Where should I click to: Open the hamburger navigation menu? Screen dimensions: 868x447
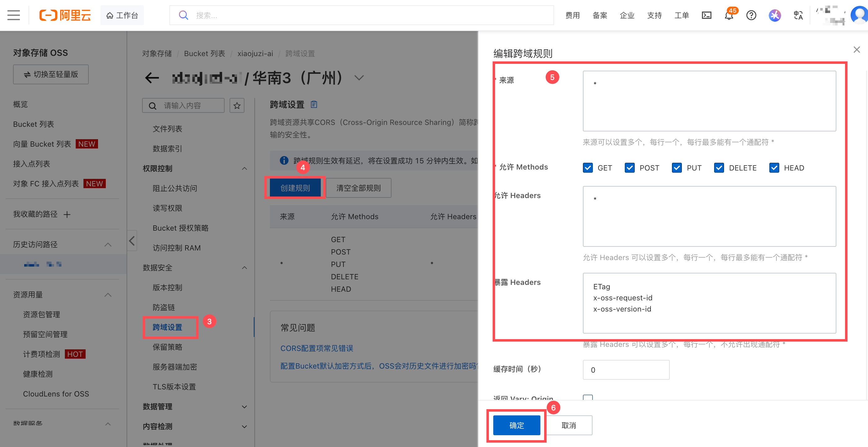coord(13,15)
